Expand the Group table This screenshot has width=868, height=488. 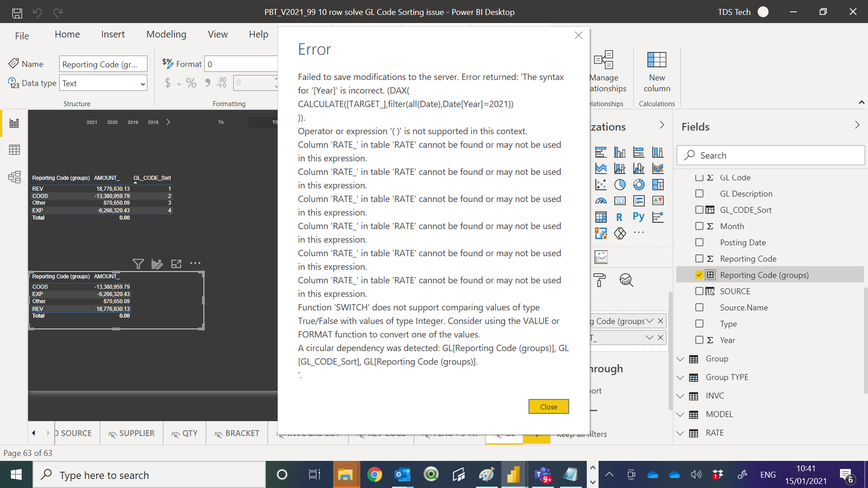(680, 359)
